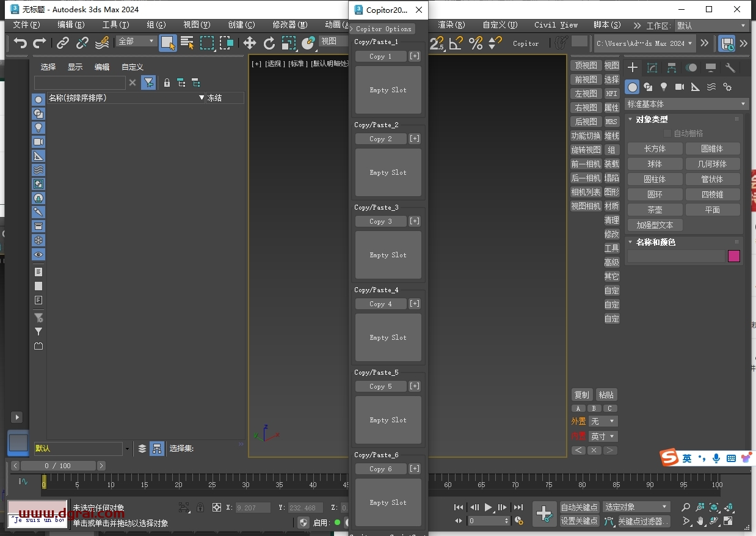The image size is (756, 536).
Task: Open the 英寸 units dropdown
Action: click(603, 436)
